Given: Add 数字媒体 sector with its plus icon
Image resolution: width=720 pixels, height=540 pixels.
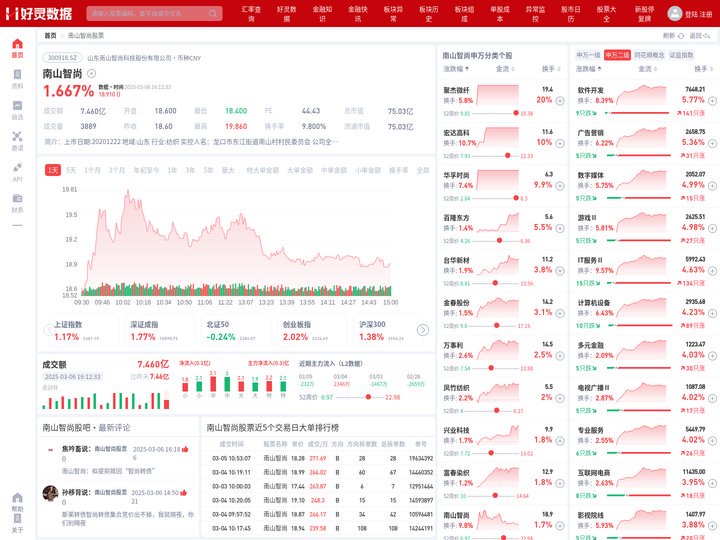Looking at the screenshot, I should click(712, 186).
